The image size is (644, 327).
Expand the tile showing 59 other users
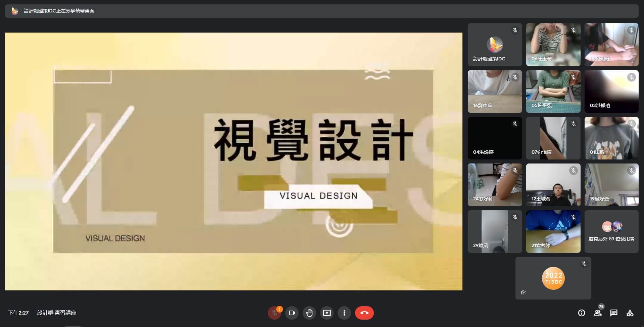click(611, 231)
